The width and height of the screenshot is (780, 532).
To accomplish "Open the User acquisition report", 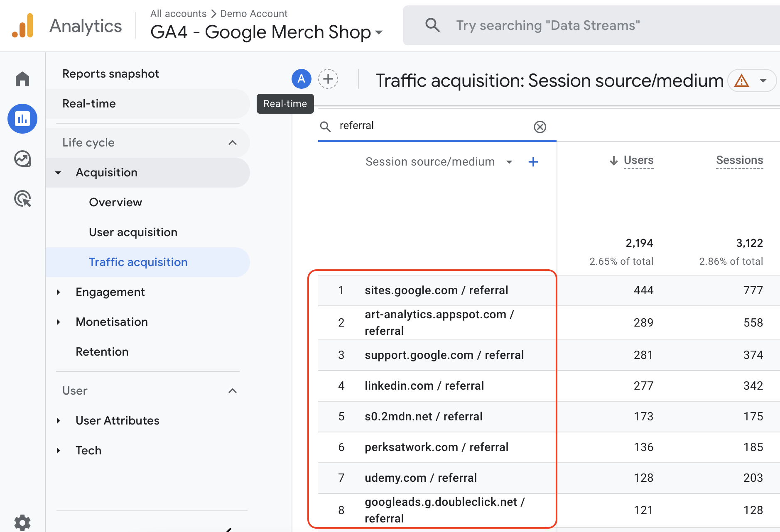I will point(133,232).
